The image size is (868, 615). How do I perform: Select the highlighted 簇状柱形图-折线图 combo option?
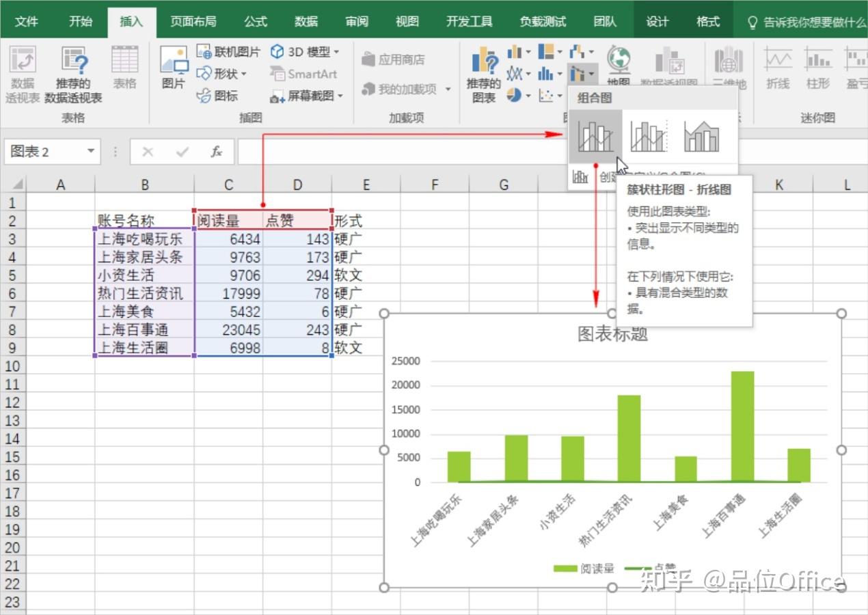click(x=595, y=135)
